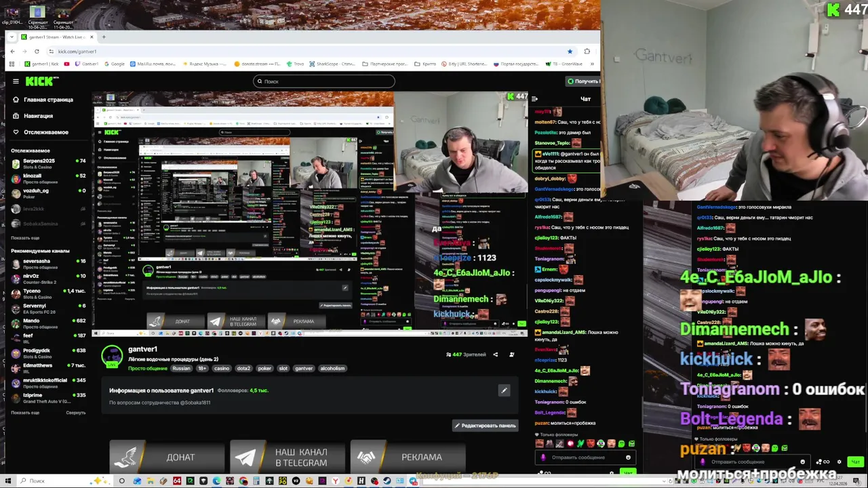
Task: Expand recommended channels with Показать еще
Action: 25,412
